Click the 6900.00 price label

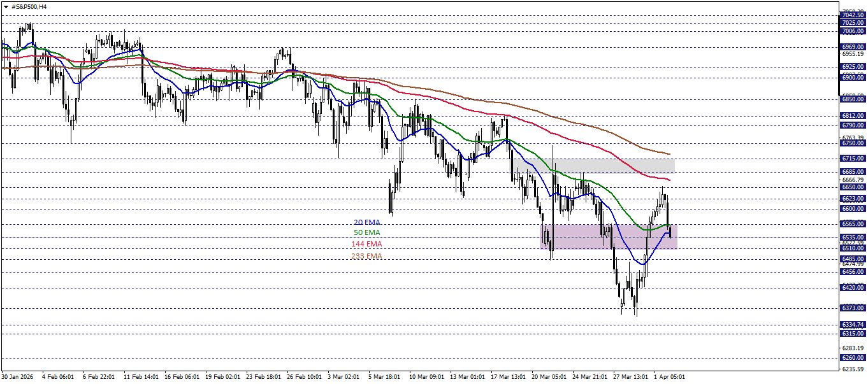click(852, 78)
